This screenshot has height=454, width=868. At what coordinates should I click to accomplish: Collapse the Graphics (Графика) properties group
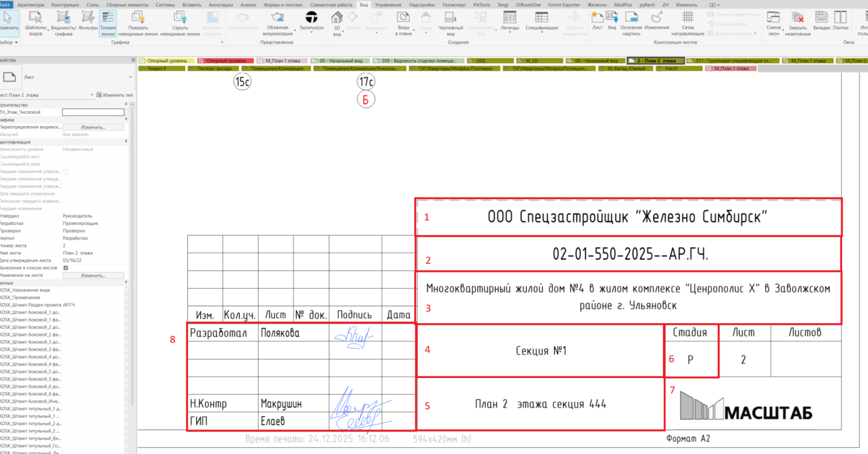(x=126, y=119)
